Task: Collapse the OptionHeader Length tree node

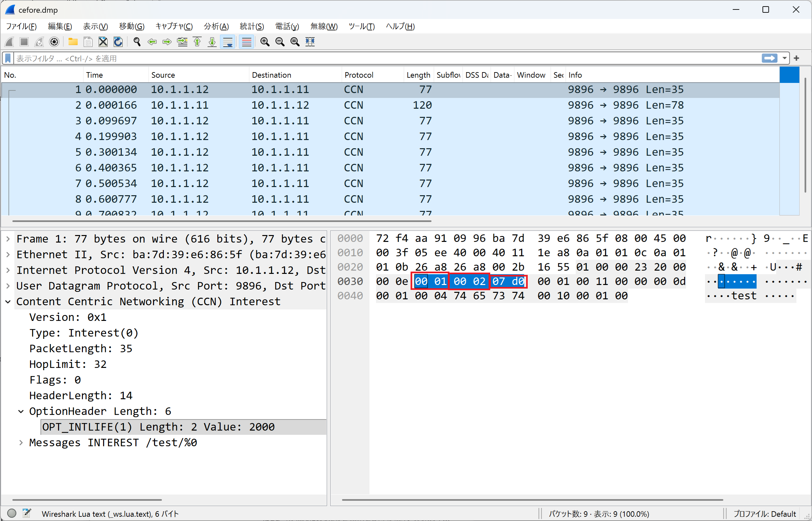Action: (x=21, y=411)
